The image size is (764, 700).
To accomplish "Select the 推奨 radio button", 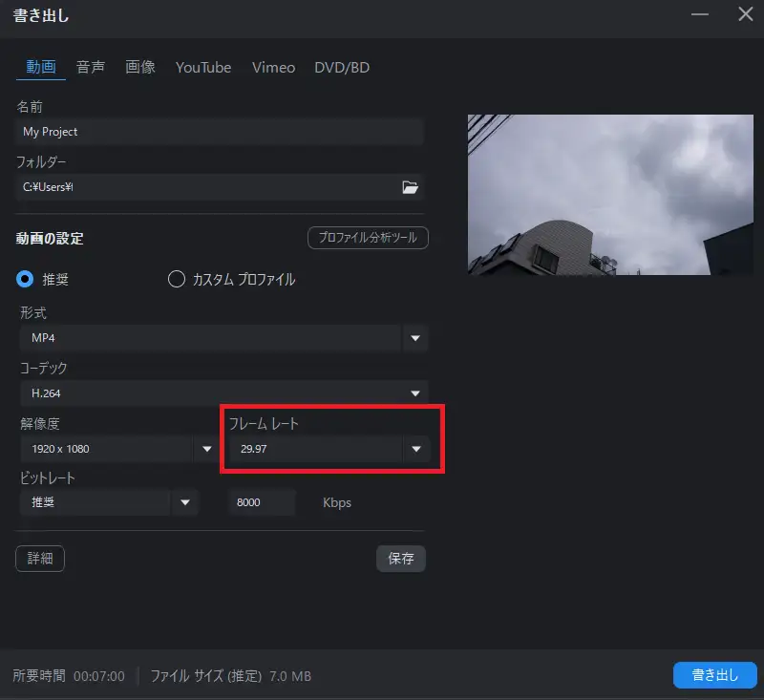I will pyautogui.click(x=25, y=279).
